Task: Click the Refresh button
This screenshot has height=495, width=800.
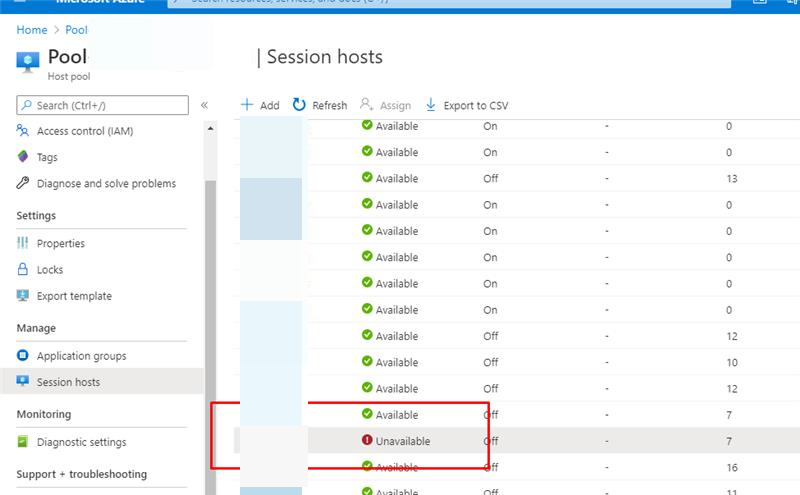Action: [320, 105]
